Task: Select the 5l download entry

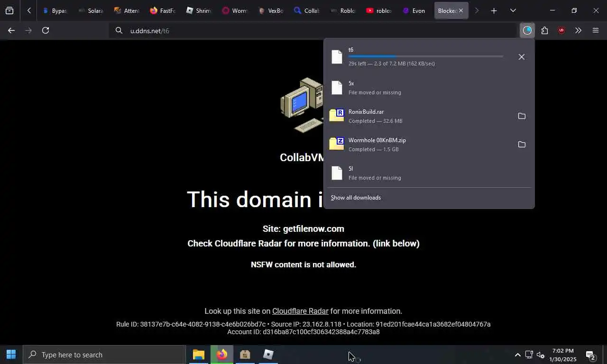Action: point(429,173)
